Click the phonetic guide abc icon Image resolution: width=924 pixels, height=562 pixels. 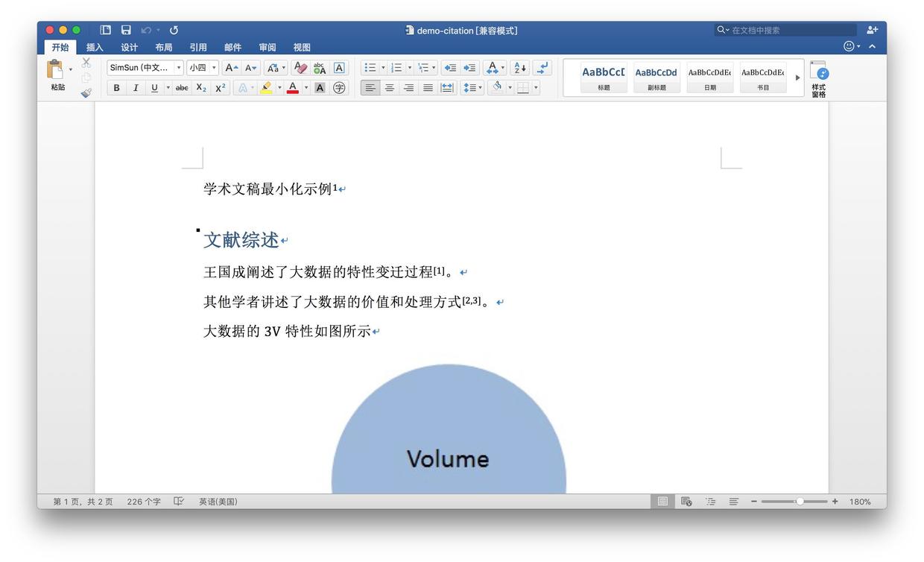(320, 68)
